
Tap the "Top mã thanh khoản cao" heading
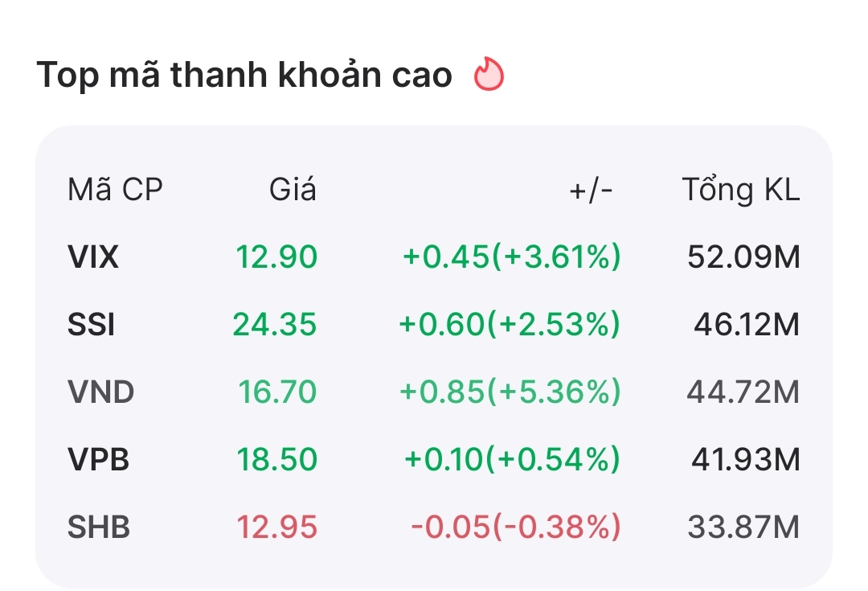[x=244, y=76]
